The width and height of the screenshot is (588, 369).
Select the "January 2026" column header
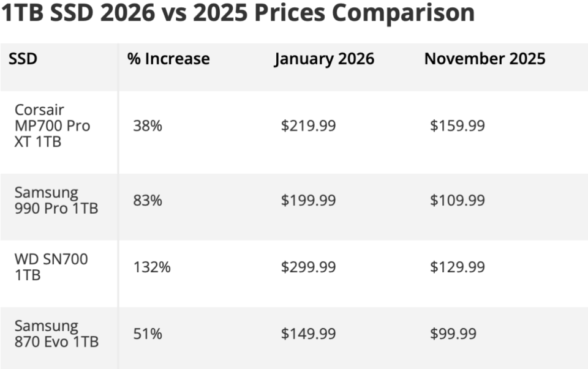(324, 59)
